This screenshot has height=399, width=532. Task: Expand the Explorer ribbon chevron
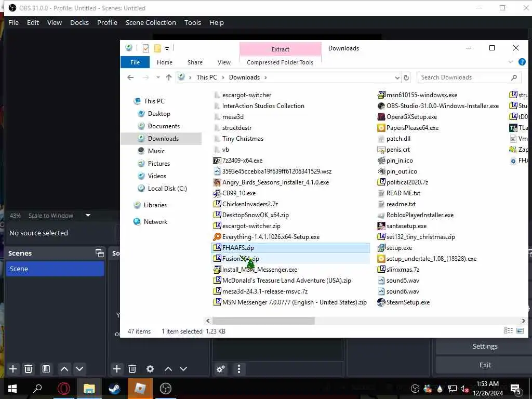pos(511,62)
